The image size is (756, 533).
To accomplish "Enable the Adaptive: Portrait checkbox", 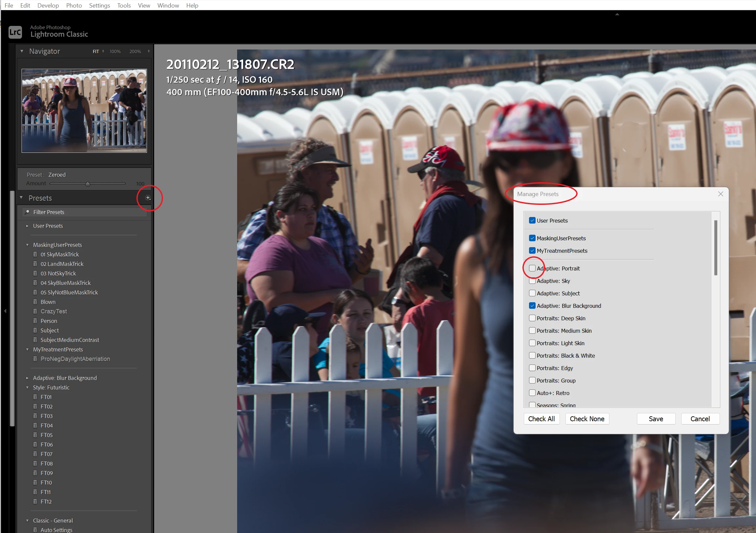I will coord(532,268).
